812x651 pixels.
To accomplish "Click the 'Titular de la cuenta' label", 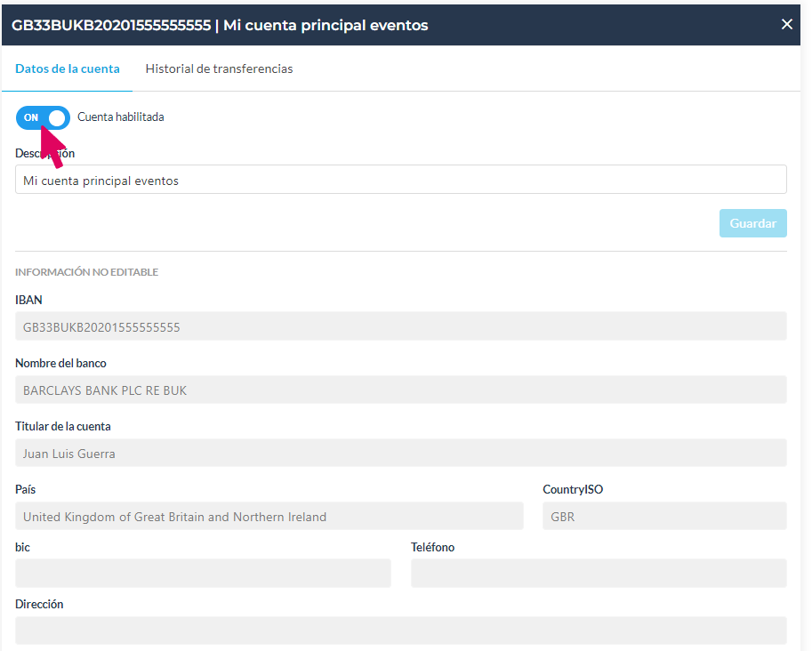I will (x=62, y=426).
